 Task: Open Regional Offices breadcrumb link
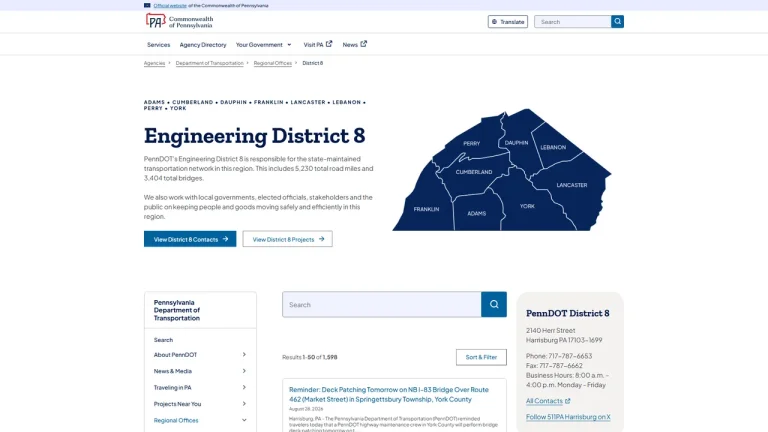272,63
